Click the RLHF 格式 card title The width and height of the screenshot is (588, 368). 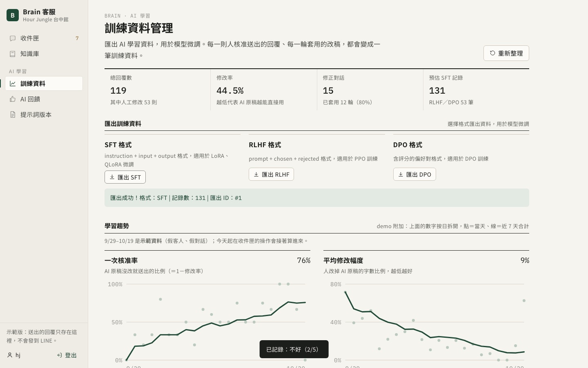[265, 145]
